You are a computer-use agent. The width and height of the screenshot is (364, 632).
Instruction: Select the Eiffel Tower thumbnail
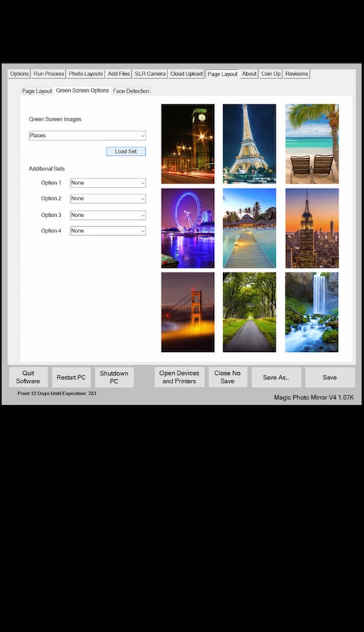click(x=249, y=144)
